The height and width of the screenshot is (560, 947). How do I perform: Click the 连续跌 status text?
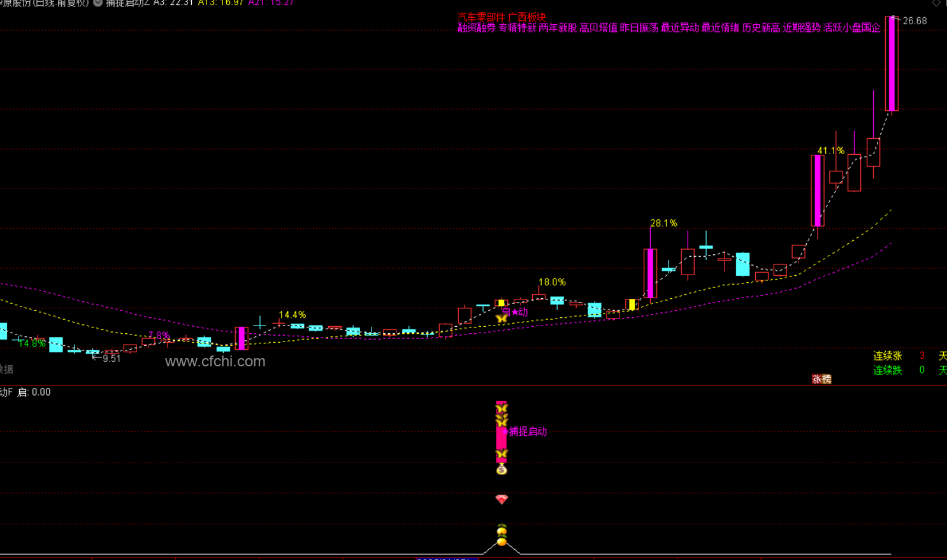(888, 370)
